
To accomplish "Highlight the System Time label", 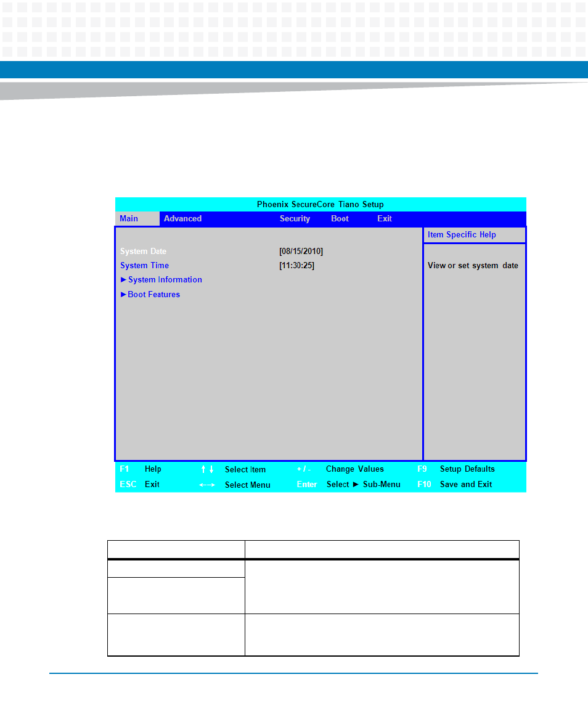I will pyautogui.click(x=144, y=266).
